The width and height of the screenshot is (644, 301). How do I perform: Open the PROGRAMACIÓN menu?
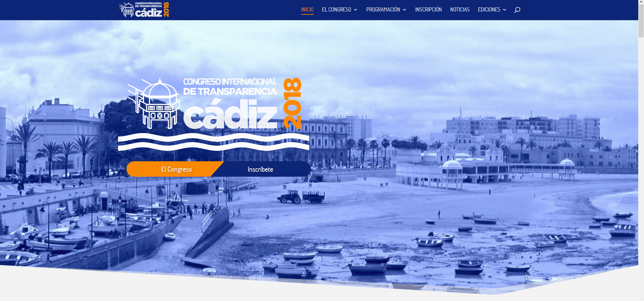click(x=383, y=10)
